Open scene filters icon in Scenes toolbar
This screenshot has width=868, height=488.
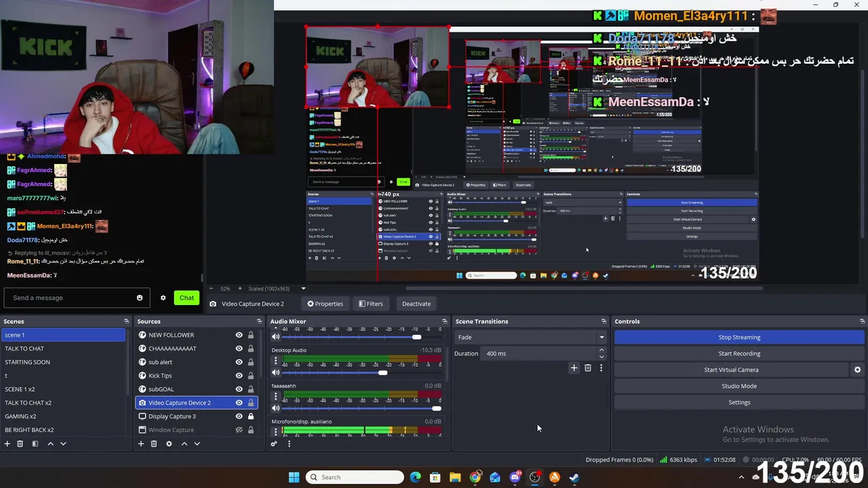[x=35, y=444]
